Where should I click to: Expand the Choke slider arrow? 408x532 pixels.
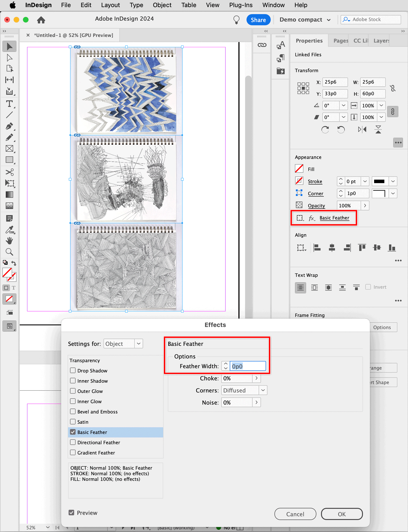point(257,378)
